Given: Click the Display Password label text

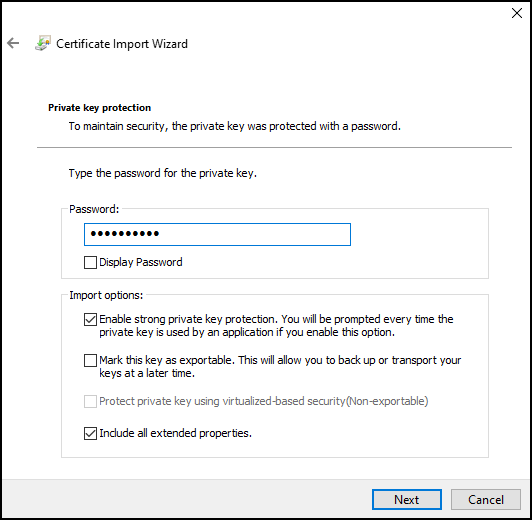Looking at the screenshot, I should click(x=141, y=262).
